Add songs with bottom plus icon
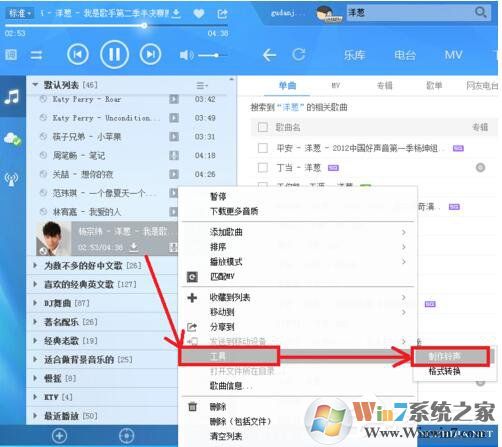The image size is (502, 447). [59, 435]
